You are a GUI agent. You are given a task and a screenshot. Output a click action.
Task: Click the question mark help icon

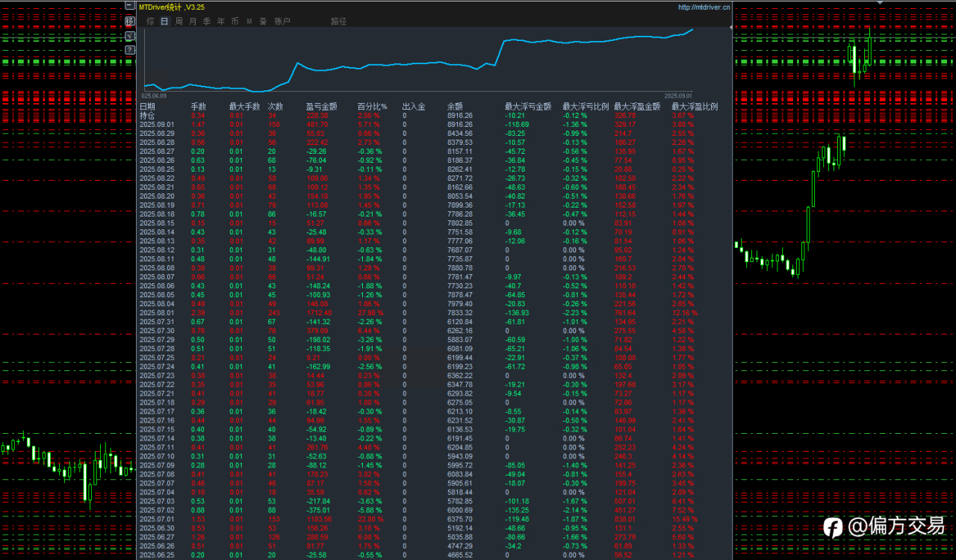pyautogui.click(x=130, y=50)
